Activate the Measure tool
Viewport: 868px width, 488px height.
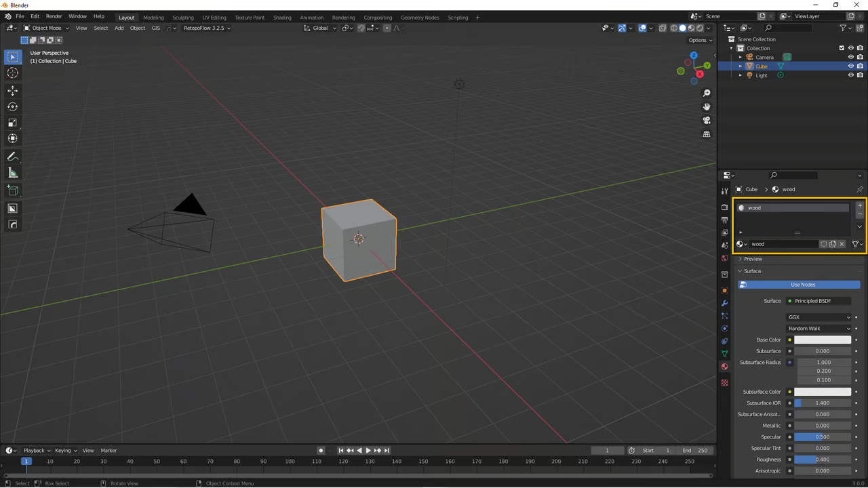[x=12, y=172]
